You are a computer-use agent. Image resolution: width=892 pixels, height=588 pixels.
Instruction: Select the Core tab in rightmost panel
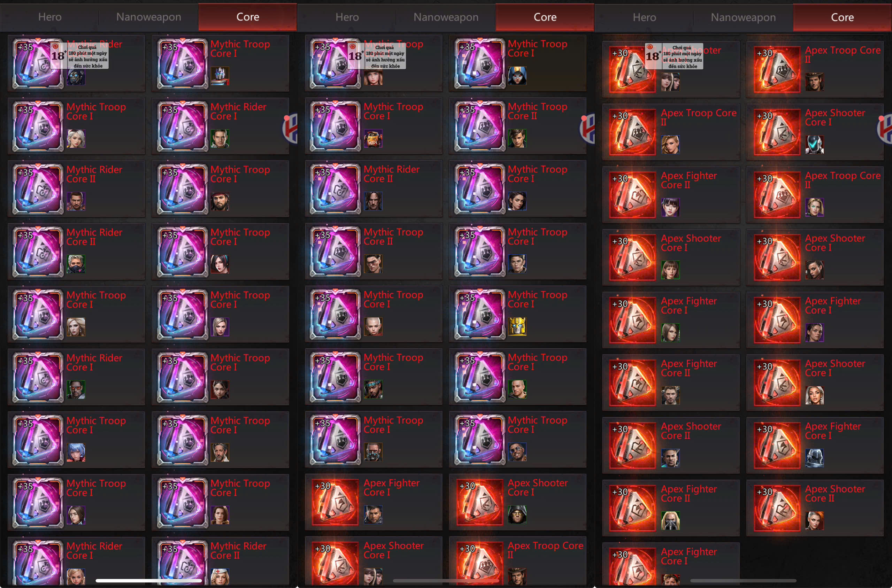pyautogui.click(x=842, y=17)
